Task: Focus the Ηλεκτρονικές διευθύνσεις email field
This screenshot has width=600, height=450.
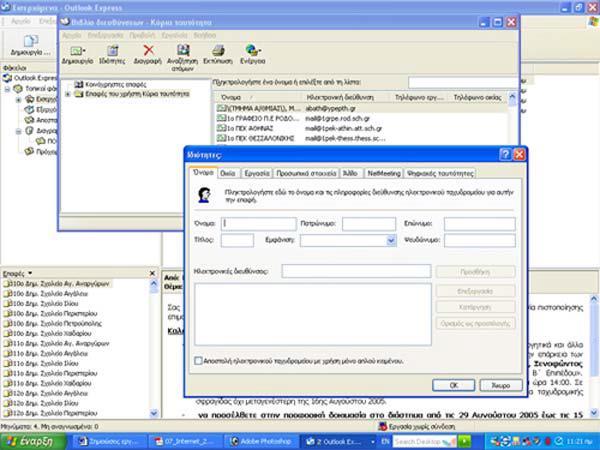Action: coord(356,271)
